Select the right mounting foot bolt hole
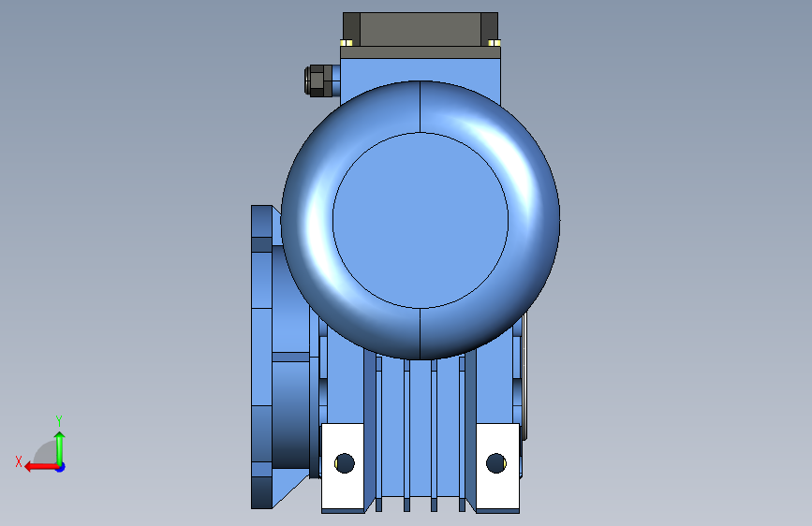 click(x=496, y=463)
